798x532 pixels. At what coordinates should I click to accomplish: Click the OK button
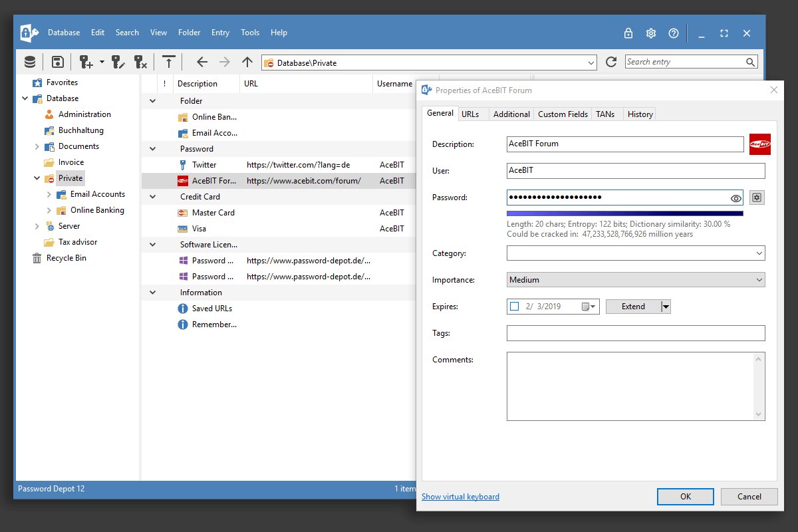(686, 496)
